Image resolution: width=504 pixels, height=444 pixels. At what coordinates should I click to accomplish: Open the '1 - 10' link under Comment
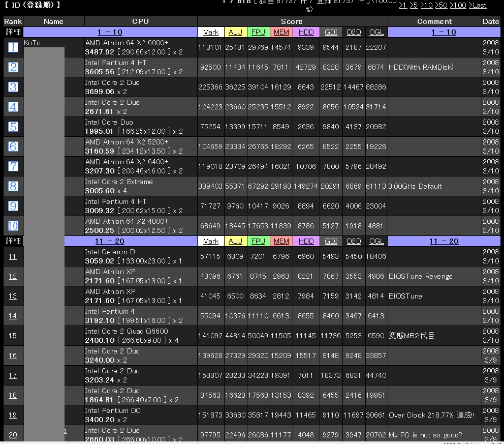(x=444, y=32)
